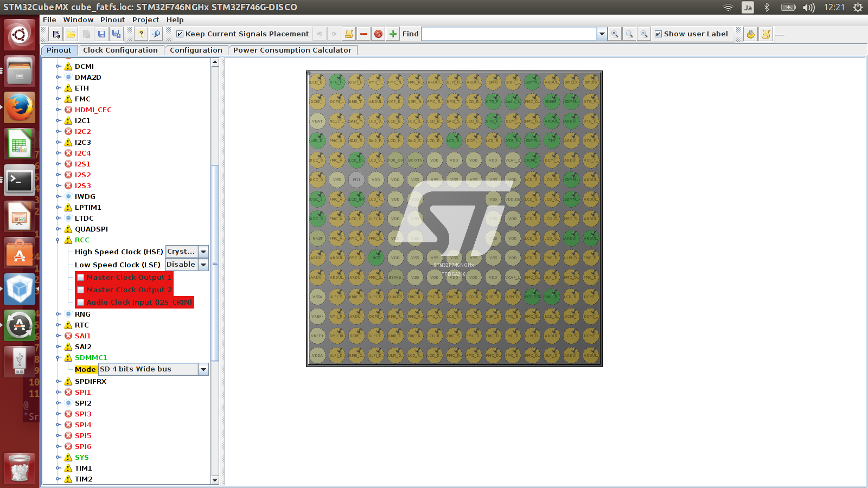Image resolution: width=868 pixels, height=488 pixels.
Task: Select the SYS tree item
Action: pos(82,458)
